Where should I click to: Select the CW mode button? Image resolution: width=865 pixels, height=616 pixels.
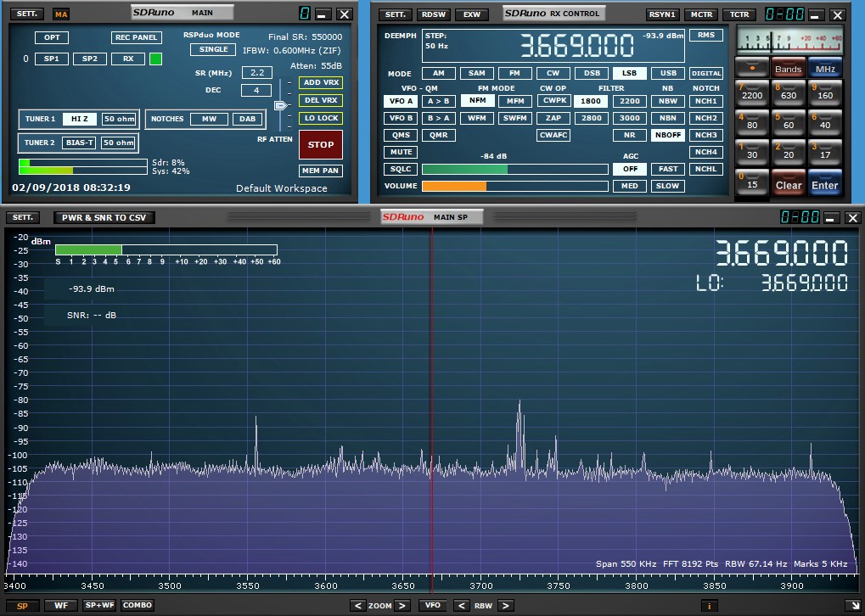[553, 73]
